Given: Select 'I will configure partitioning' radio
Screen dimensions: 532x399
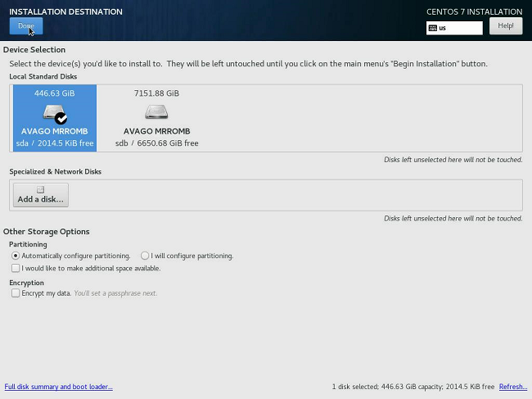Looking at the screenshot, I should pyautogui.click(x=145, y=256).
